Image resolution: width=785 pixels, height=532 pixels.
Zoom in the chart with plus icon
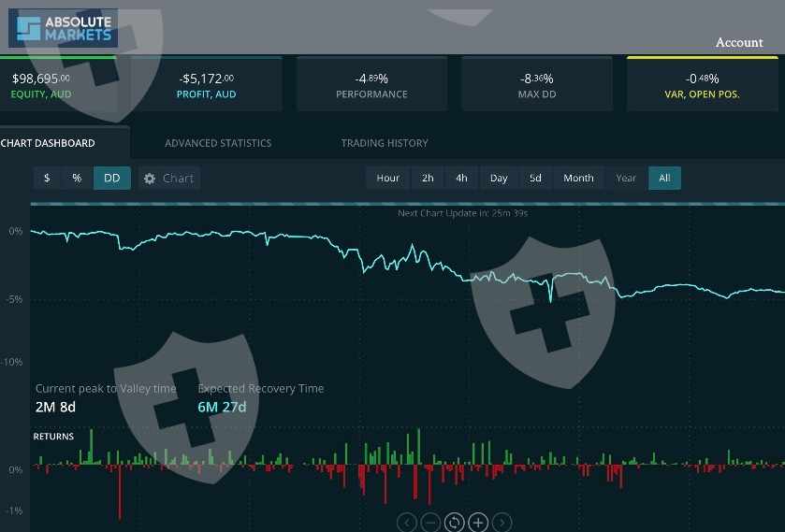[478, 523]
